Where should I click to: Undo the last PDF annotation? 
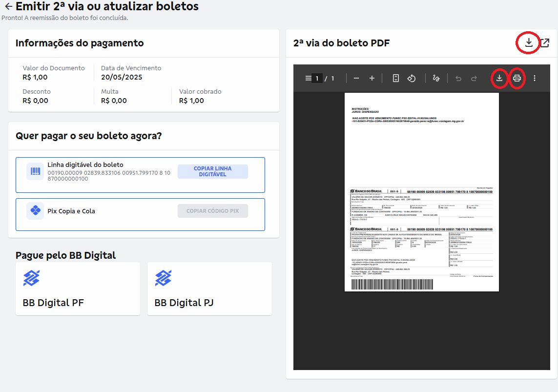458,78
